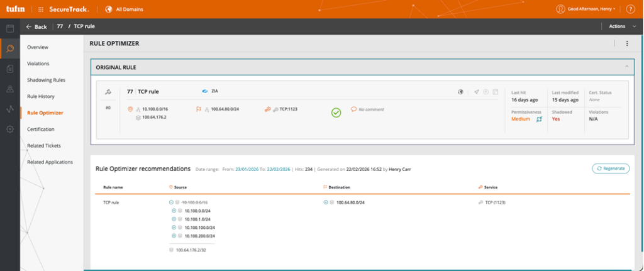
Task: Open the Rule History section
Action: 41,96
